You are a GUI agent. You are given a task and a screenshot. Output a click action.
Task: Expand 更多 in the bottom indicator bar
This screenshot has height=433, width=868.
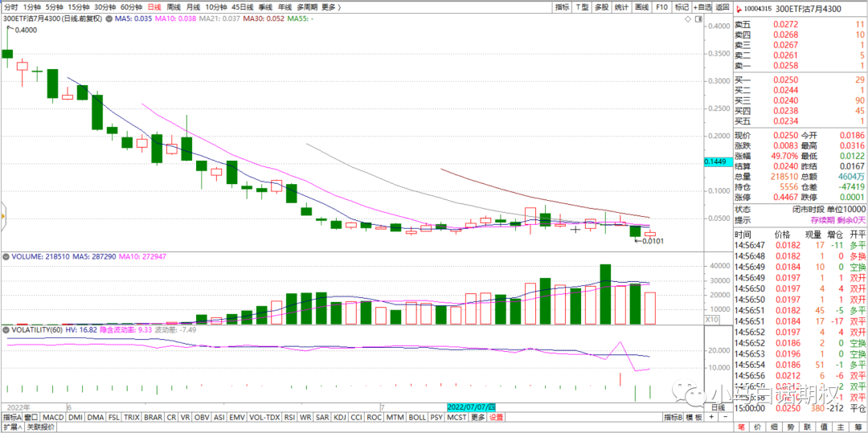pyautogui.click(x=478, y=418)
